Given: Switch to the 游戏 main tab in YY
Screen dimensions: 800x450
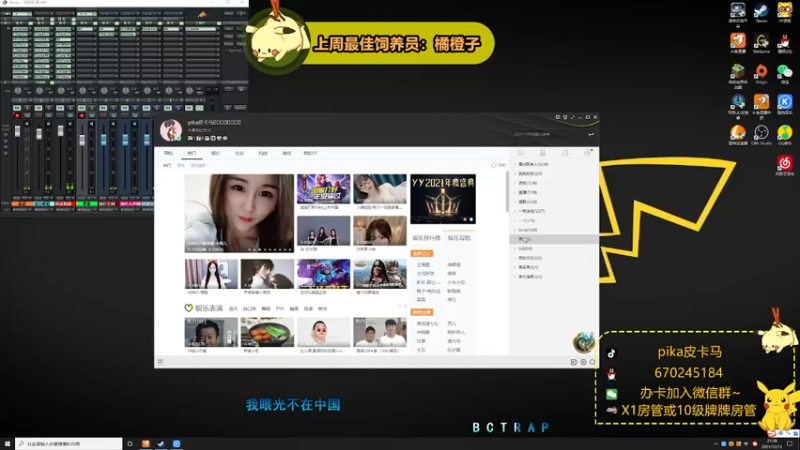Looking at the screenshot, I should pos(287,153).
